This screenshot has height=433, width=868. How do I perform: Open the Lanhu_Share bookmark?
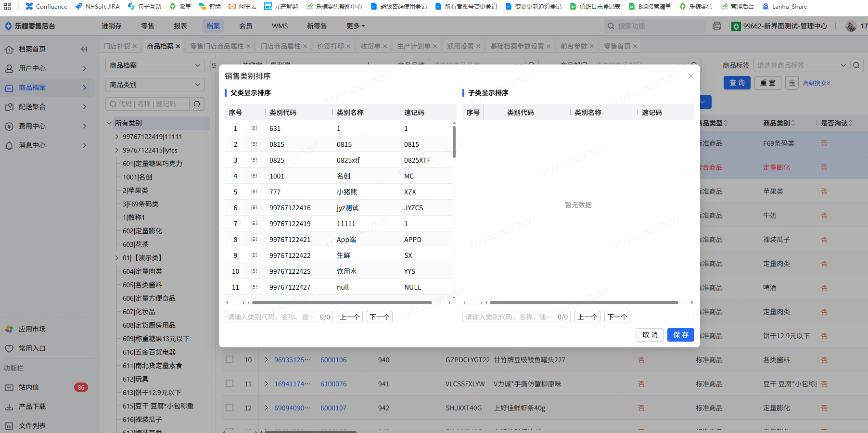[785, 6]
